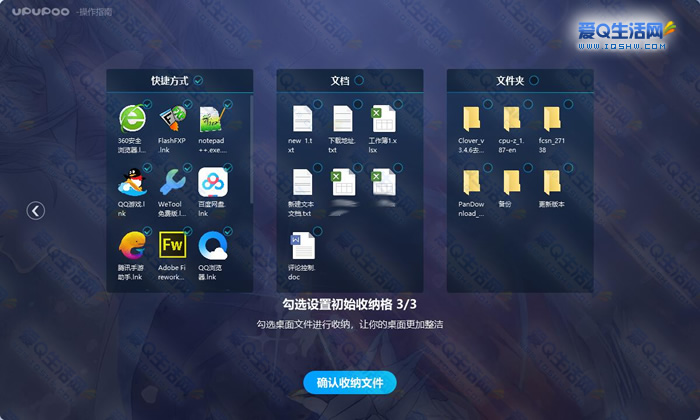The image size is (700, 420).
Task: Check the Clover_v3.4.6 folder checkbox
Action: point(488,104)
